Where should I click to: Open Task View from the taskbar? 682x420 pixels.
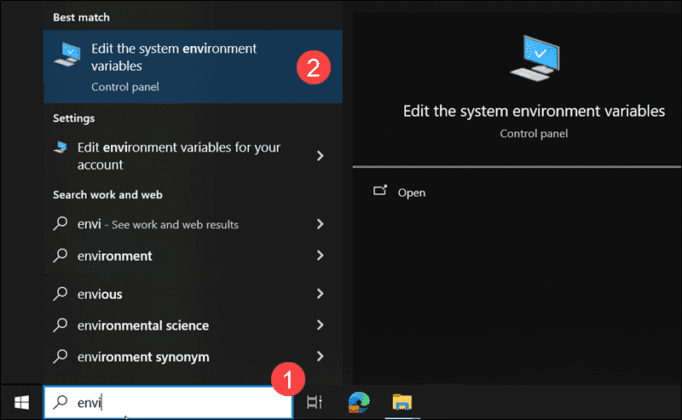pyautogui.click(x=314, y=402)
